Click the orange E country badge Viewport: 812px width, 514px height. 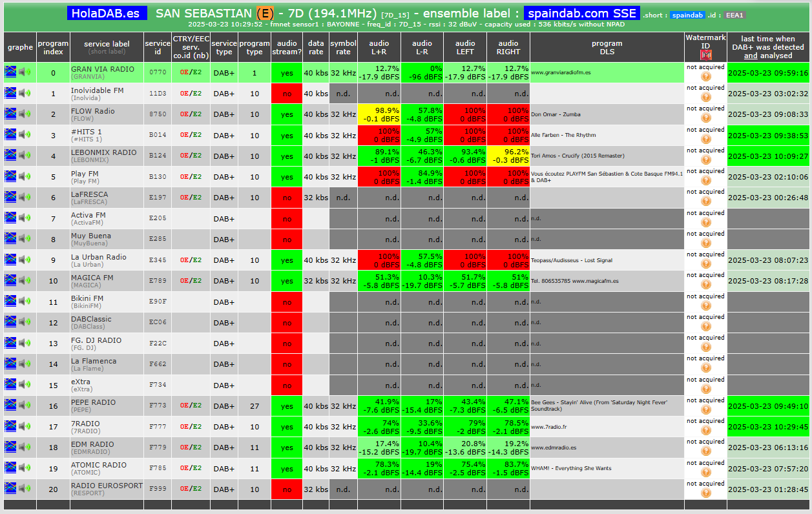pyautogui.click(x=264, y=13)
